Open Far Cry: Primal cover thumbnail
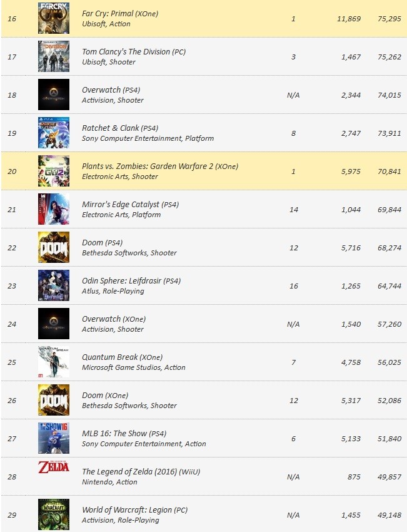The image size is (407, 532). [54, 18]
